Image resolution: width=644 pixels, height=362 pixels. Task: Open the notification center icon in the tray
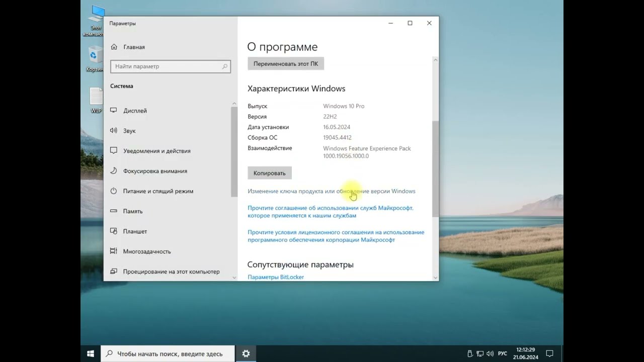click(x=550, y=353)
